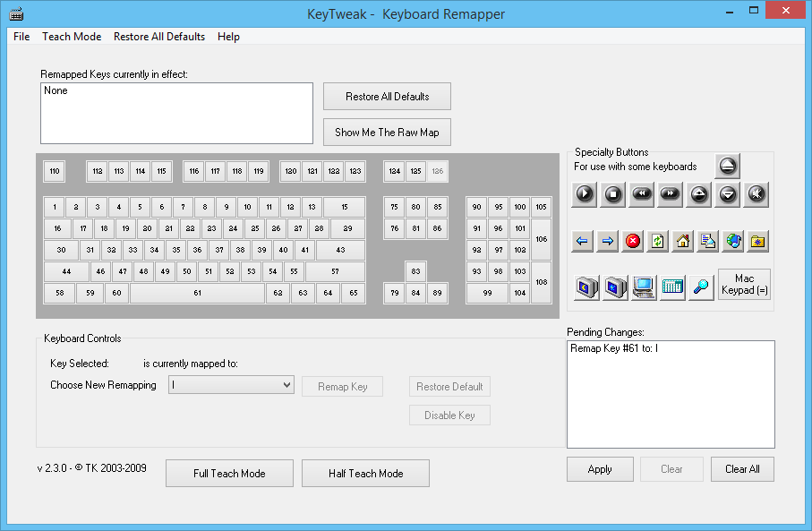This screenshot has width=812, height=531.
Task: Open the Teach Mode menu
Action: (x=72, y=37)
